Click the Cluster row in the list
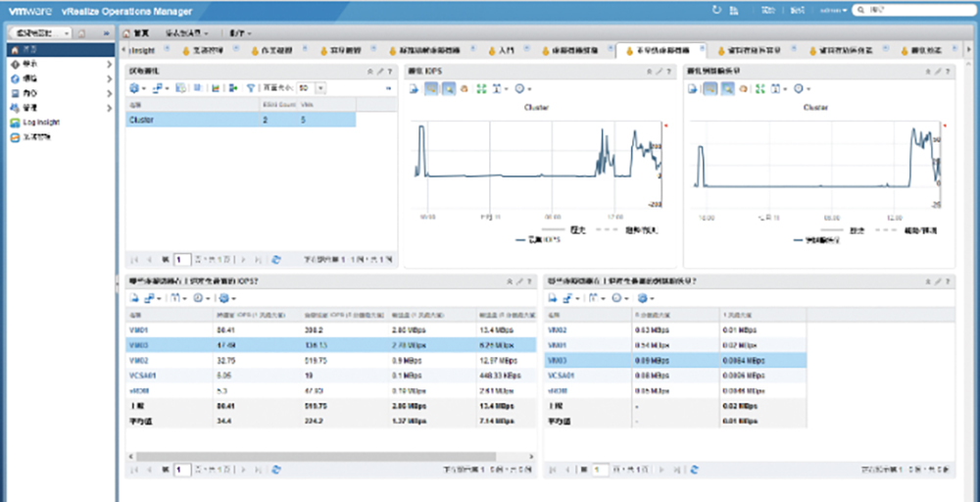 pyautogui.click(x=241, y=120)
